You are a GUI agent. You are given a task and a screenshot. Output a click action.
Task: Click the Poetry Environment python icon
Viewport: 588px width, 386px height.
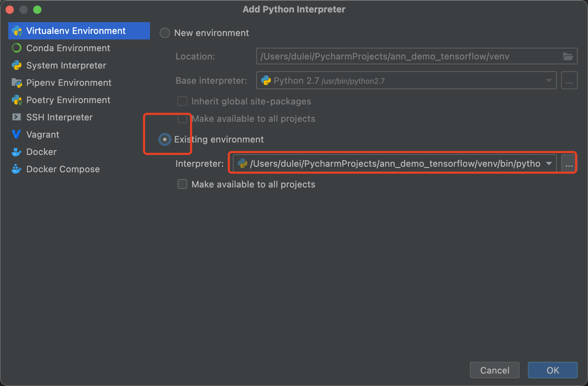click(x=17, y=100)
